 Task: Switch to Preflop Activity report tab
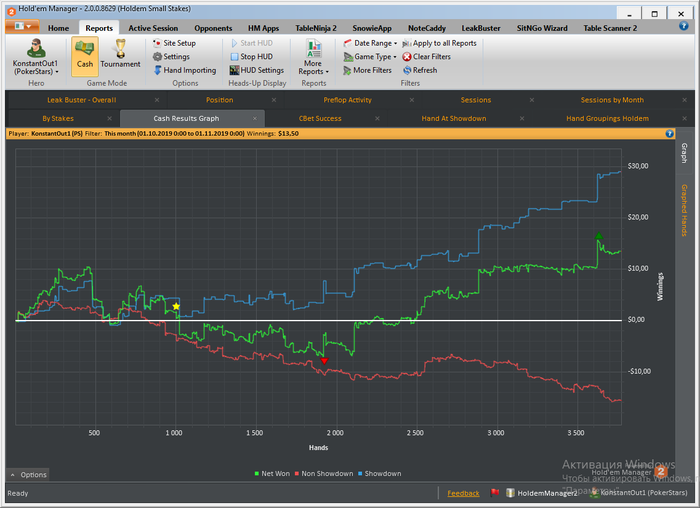347,100
